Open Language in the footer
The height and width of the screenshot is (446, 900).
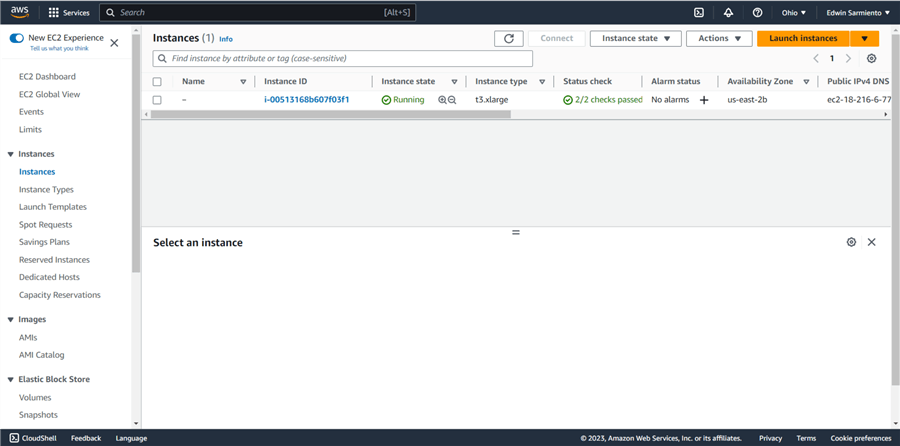(x=131, y=438)
